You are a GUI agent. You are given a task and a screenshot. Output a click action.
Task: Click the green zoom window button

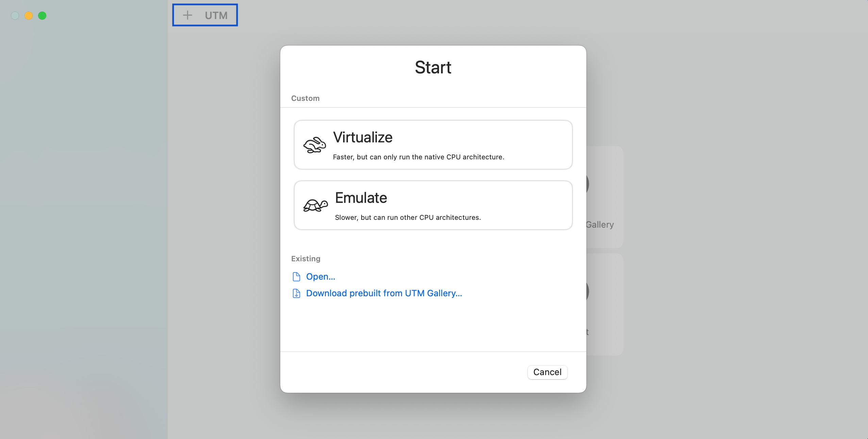42,16
